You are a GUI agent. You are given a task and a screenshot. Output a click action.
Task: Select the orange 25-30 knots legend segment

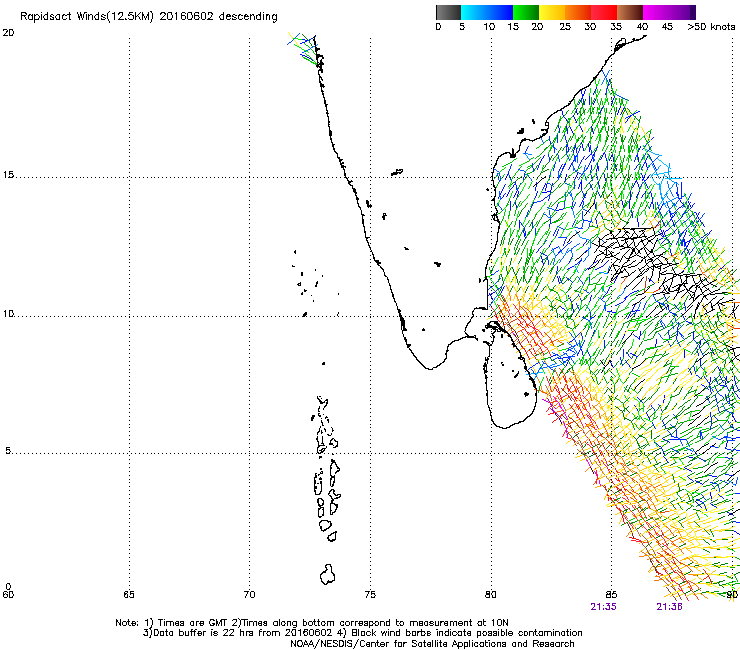pos(578,12)
